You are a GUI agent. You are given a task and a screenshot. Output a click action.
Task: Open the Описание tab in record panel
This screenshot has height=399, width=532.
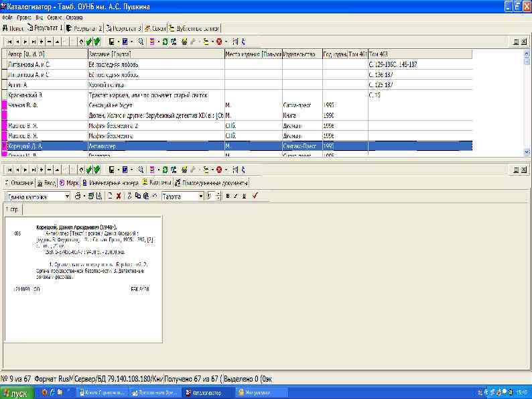click(x=19, y=183)
